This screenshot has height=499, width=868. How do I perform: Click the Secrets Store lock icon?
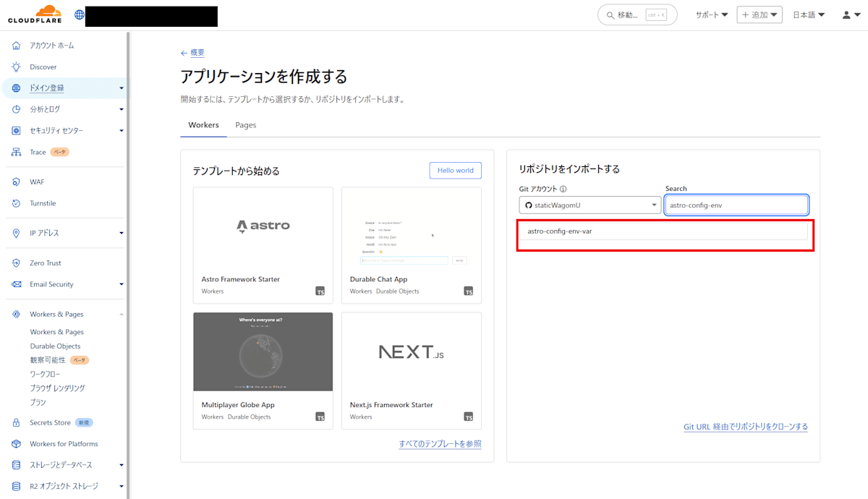(x=17, y=422)
